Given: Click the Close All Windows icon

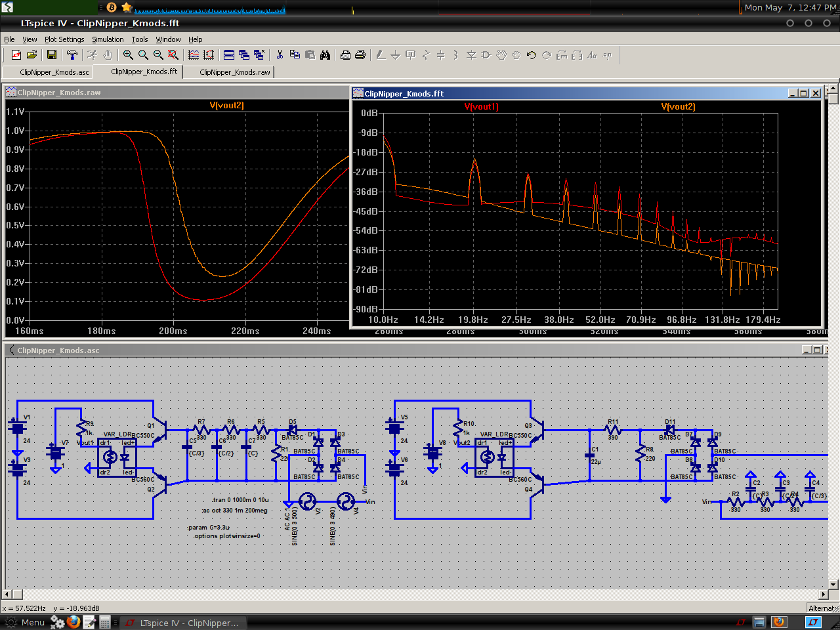Looking at the screenshot, I should click(x=259, y=55).
